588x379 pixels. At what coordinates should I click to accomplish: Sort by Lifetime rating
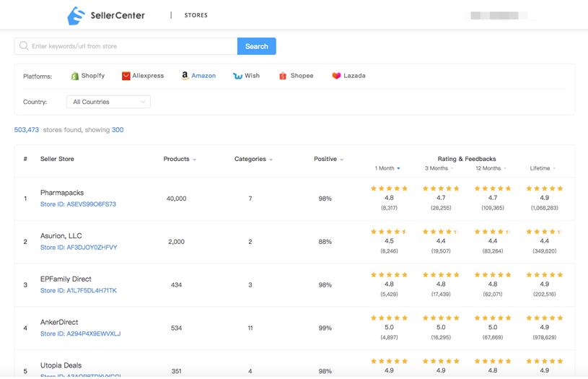tap(543, 168)
